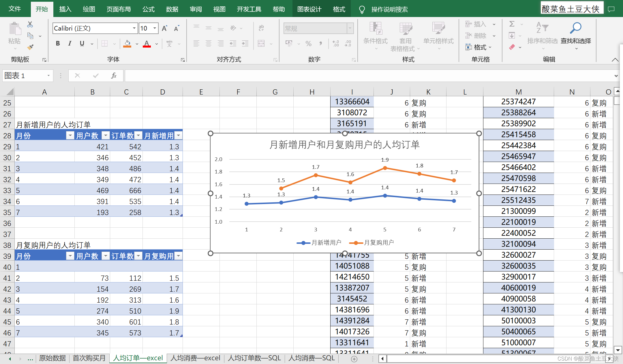Click the Increase Font Size icon
Viewport: 623px width, 364px height.
coord(164,28)
